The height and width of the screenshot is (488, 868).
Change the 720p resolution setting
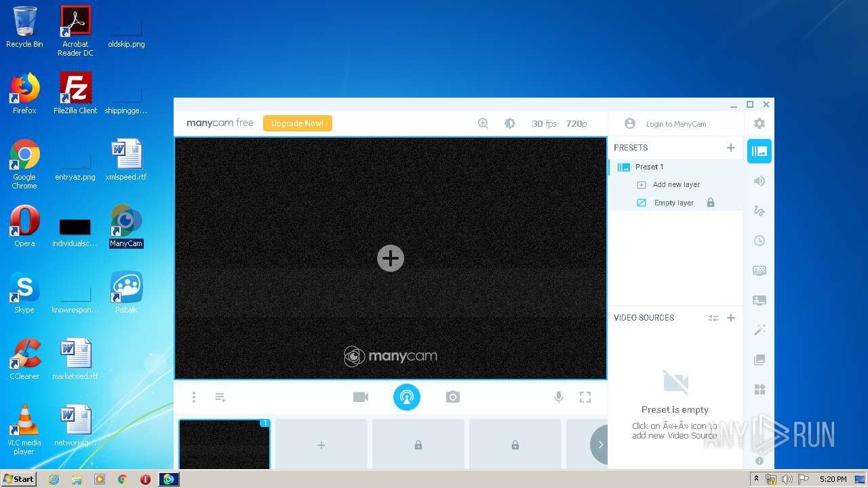tap(576, 123)
